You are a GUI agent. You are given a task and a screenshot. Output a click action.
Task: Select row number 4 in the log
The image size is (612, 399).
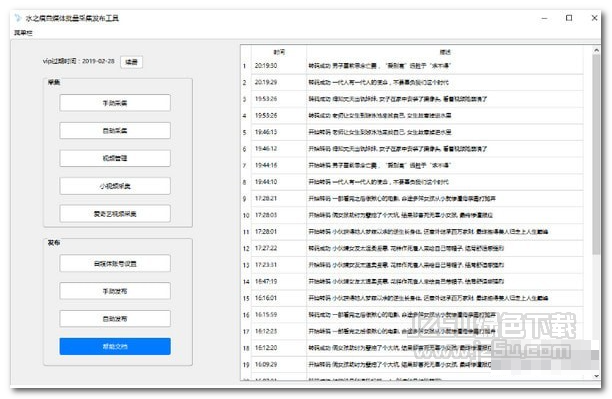(x=412, y=116)
